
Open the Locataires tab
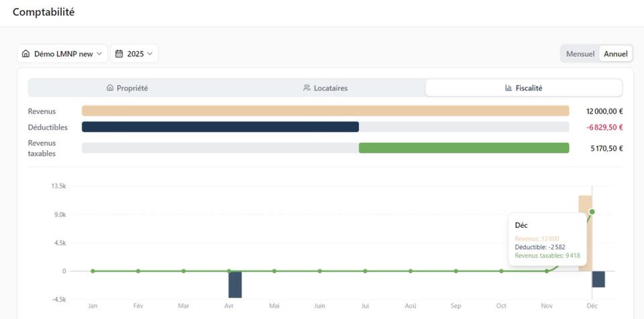[325, 88]
